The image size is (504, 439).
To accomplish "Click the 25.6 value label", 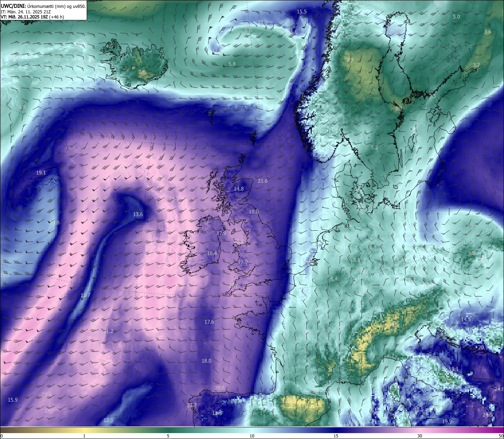I will coord(220,388).
